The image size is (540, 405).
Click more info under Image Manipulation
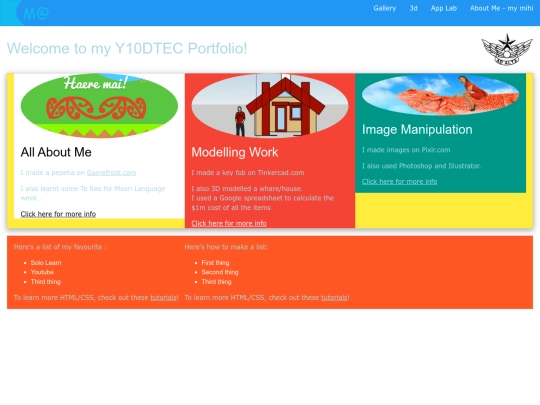[x=399, y=181]
